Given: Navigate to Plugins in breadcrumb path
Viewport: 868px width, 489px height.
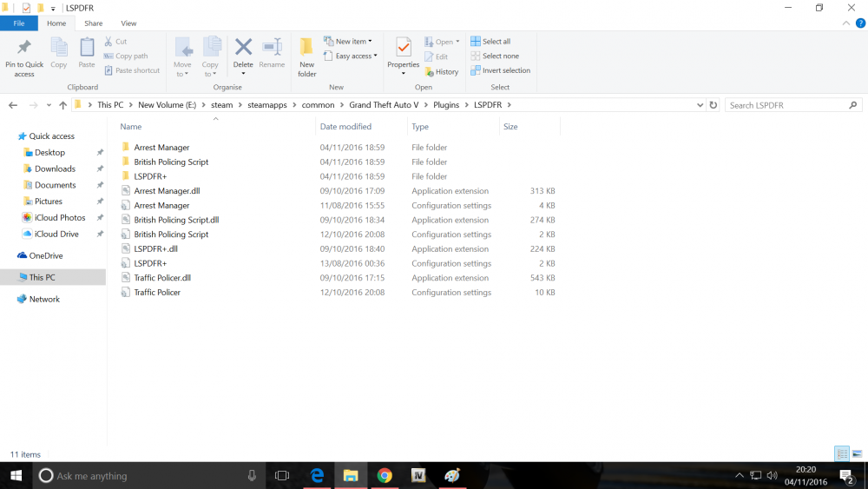Looking at the screenshot, I should click(446, 105).
